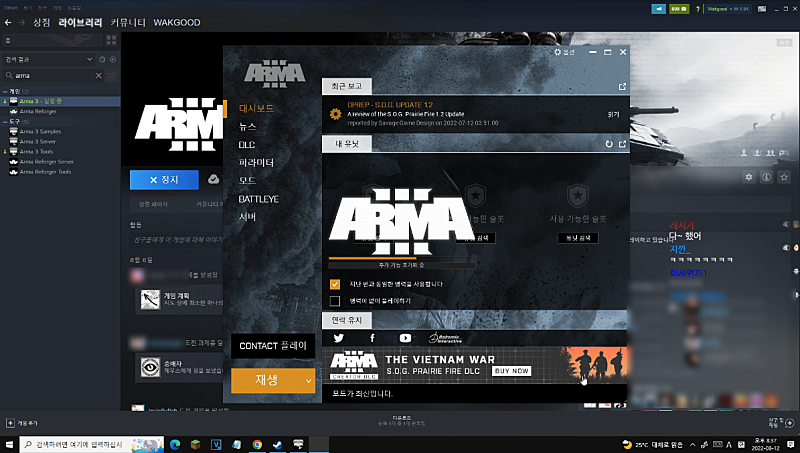The image size is (800, 453).
Task: Open Steam friends and chat icon
Action: [789, 423]
